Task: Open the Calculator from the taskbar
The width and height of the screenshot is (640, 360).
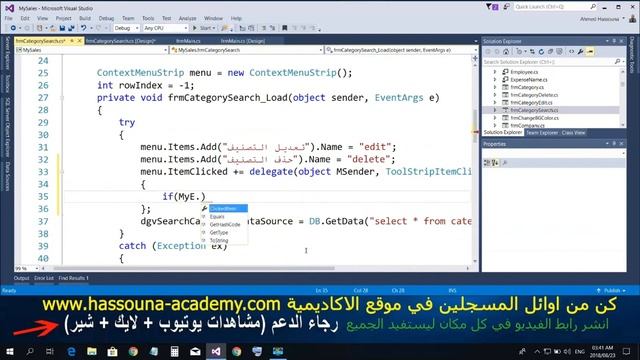Action: (x=174, y=351)
